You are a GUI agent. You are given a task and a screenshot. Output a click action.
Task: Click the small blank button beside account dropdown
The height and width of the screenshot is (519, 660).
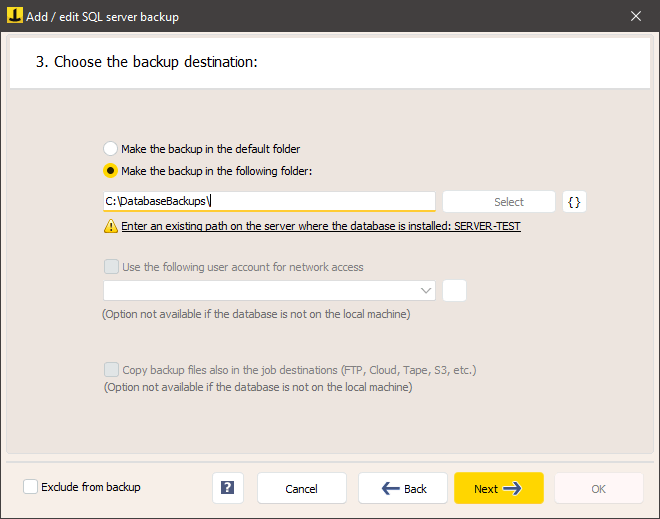click(x=455, y=290)
